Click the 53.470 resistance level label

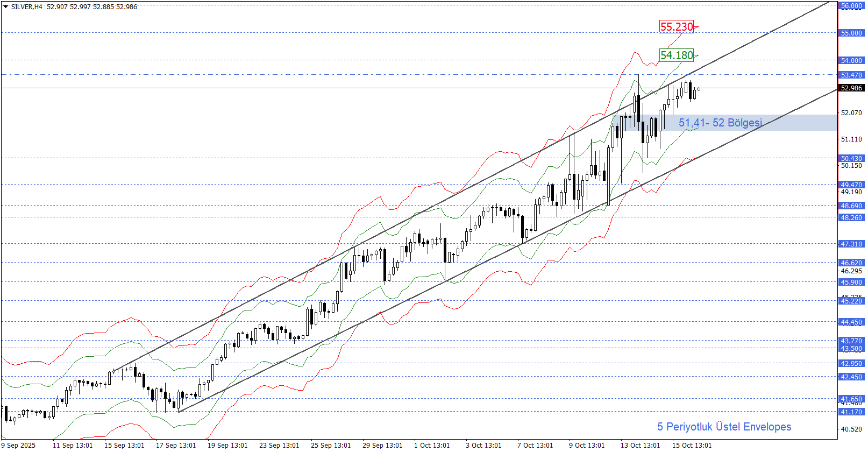(x=851, y=75)
